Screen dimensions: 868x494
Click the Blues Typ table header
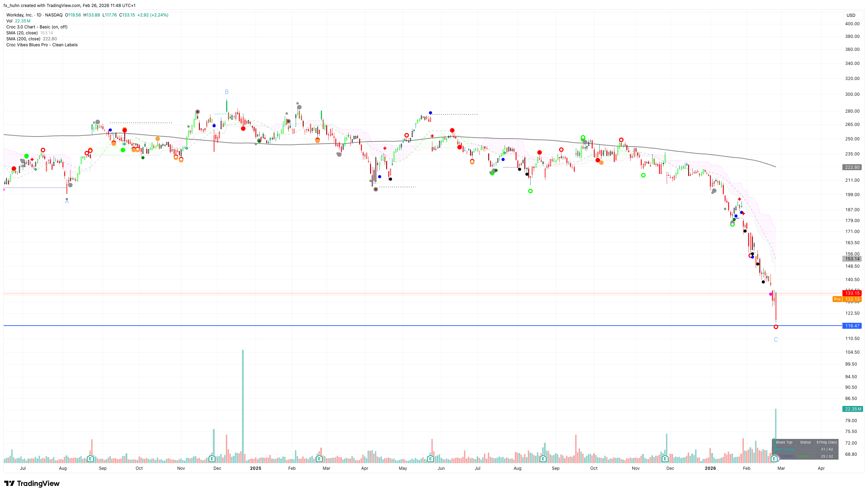click(784, 442)
